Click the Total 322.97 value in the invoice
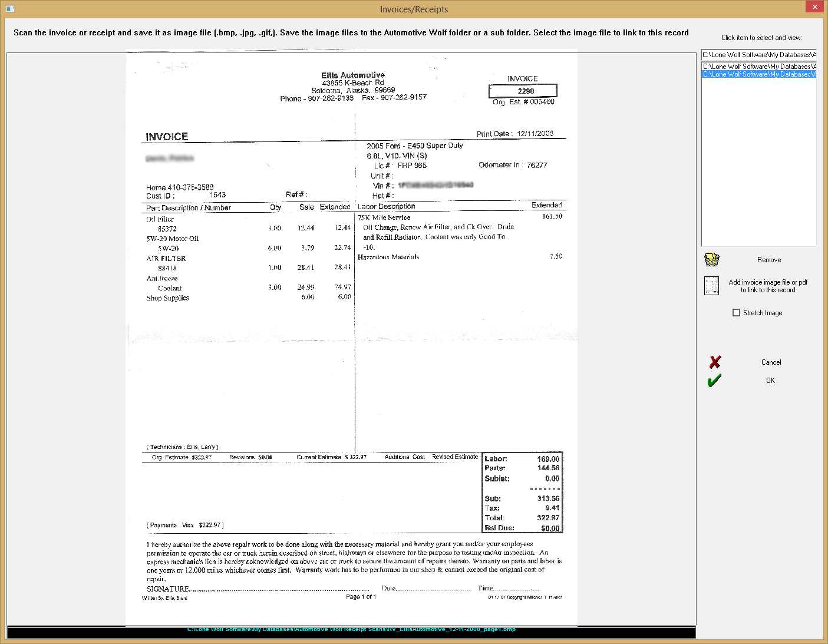828x644 pixels. 548,518
